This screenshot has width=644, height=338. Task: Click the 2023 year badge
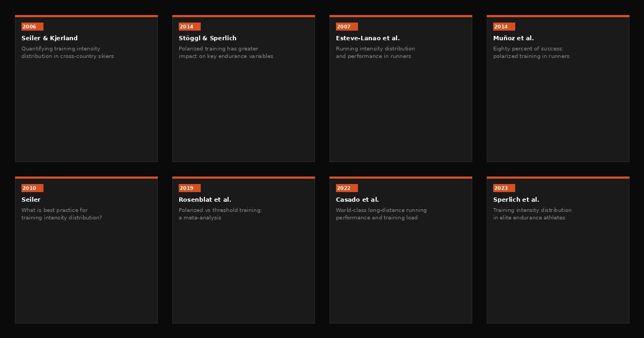click(504, 188)
